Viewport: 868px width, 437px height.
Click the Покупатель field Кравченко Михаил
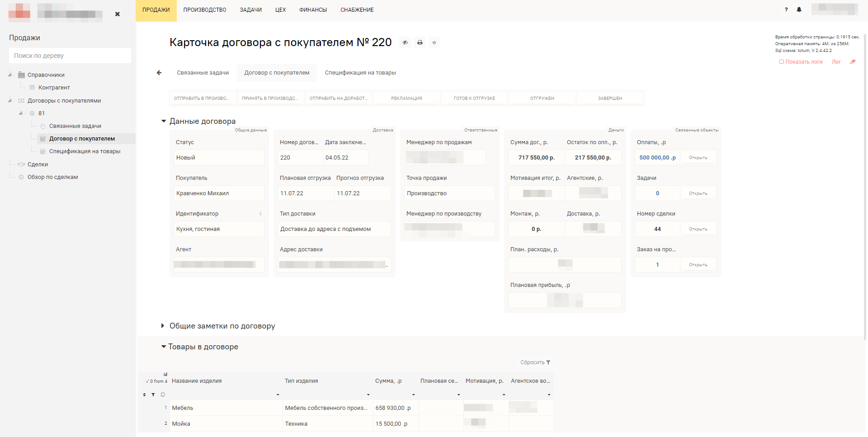point(219,193)
